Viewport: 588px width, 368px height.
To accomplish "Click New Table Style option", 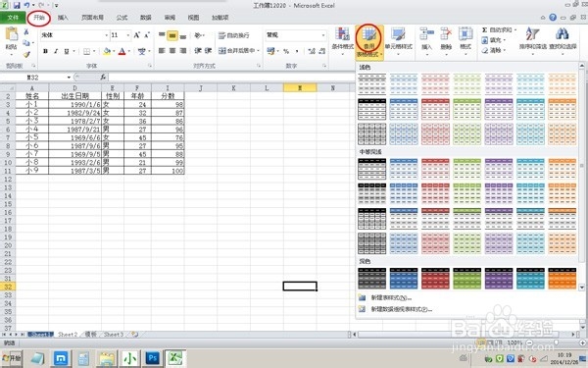I will click(x=391, y=297).
